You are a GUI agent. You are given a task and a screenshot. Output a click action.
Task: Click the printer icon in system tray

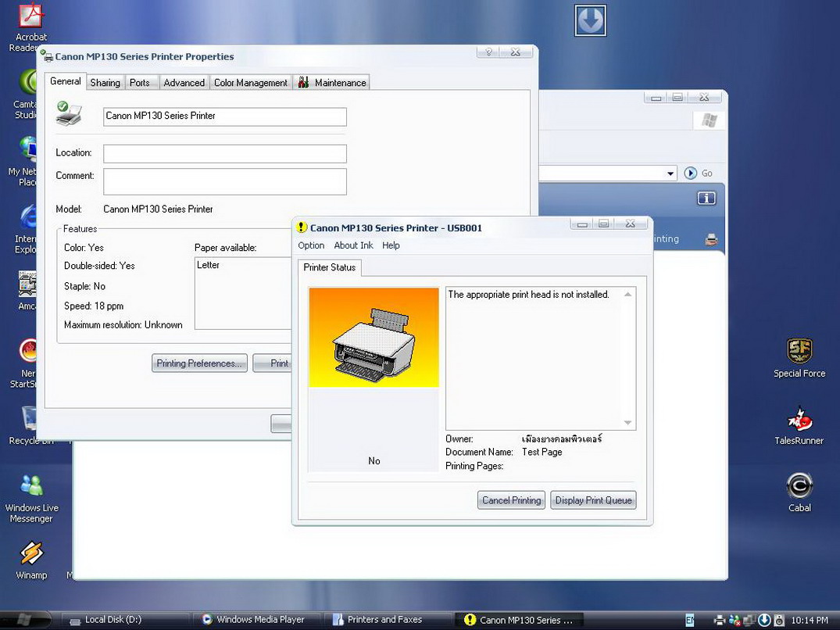[x=720, y=620]
